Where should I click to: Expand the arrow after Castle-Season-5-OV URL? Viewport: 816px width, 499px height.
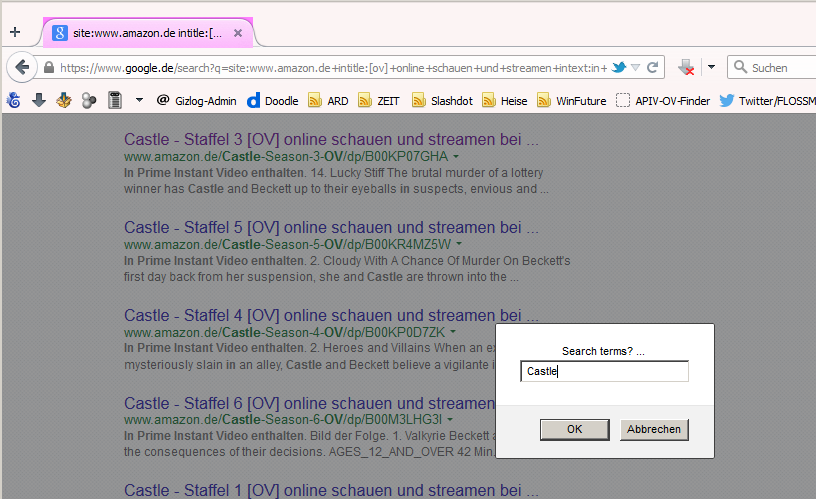pos(458,244)
